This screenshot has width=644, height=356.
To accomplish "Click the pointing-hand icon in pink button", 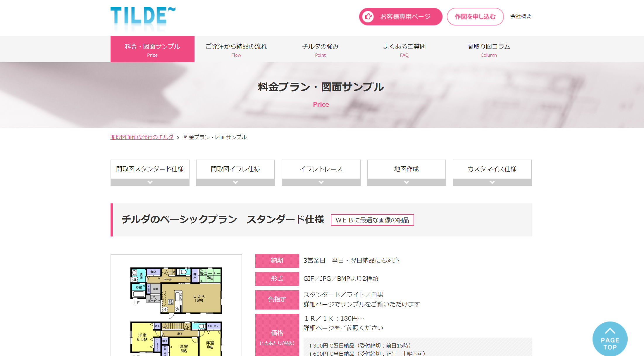I will point(368,17).
